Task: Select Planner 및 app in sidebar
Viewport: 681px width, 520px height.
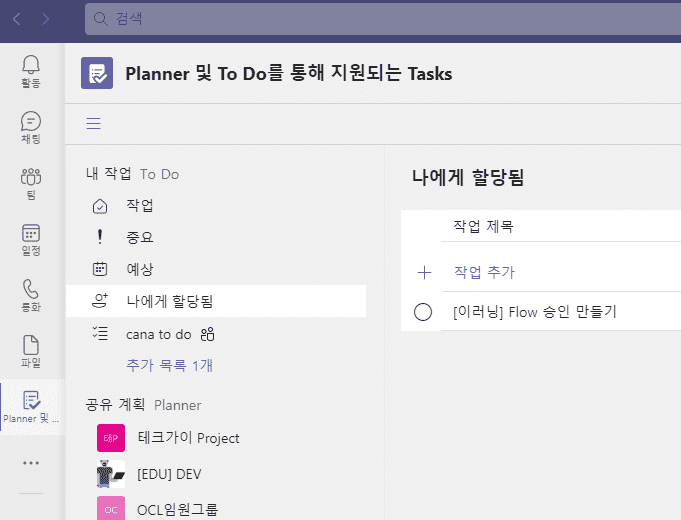Action: tap(32, 407)
